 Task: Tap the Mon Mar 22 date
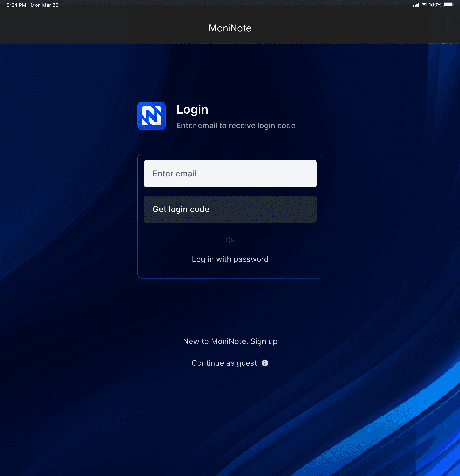point(45,5)
